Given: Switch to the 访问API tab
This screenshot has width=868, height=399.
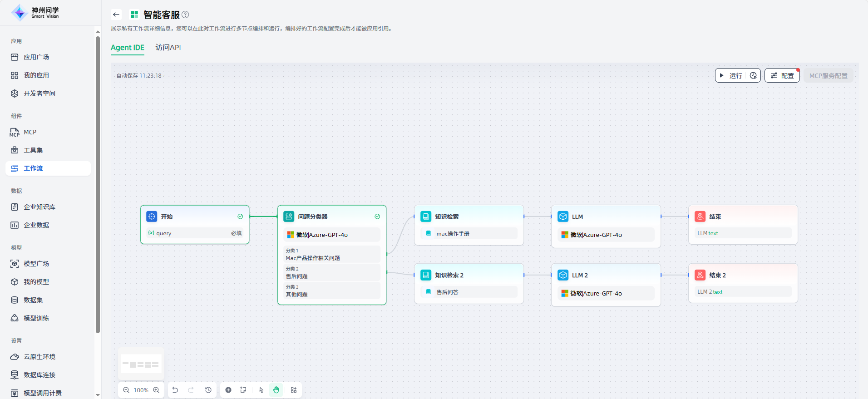Looking at the screenshot, I should [168, 48].
